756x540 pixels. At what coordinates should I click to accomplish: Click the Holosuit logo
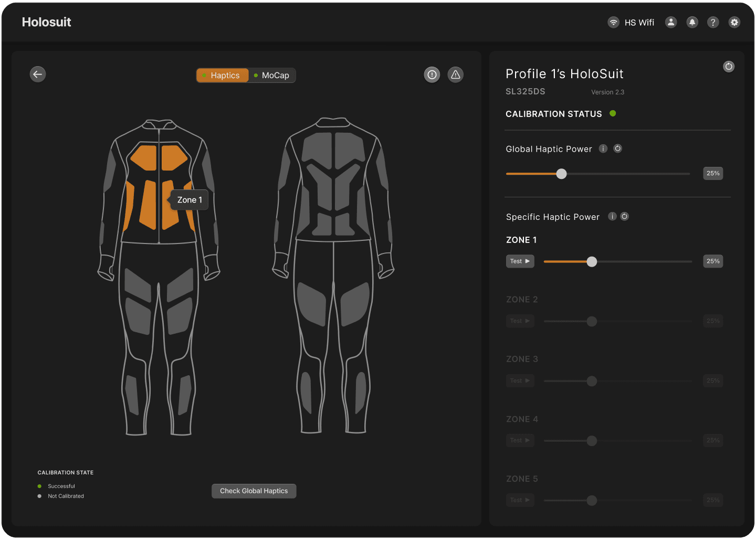pos(46,22)
